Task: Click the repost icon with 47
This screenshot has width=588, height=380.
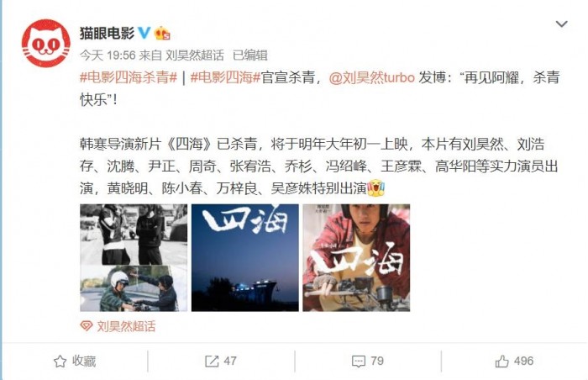Action: click(212, 362)
